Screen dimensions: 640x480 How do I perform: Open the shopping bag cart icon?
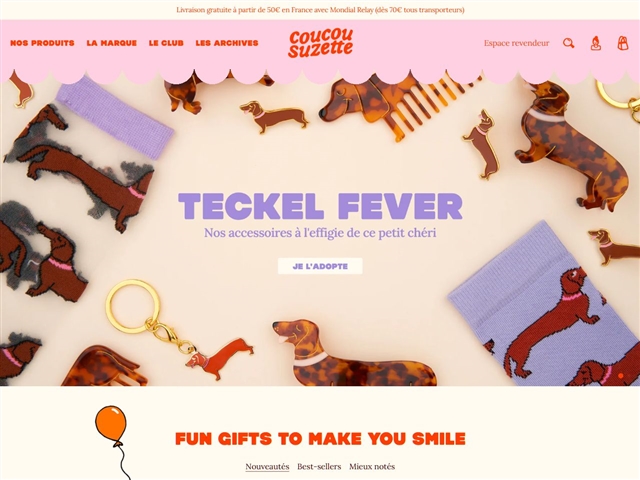[x=622, y=43]
